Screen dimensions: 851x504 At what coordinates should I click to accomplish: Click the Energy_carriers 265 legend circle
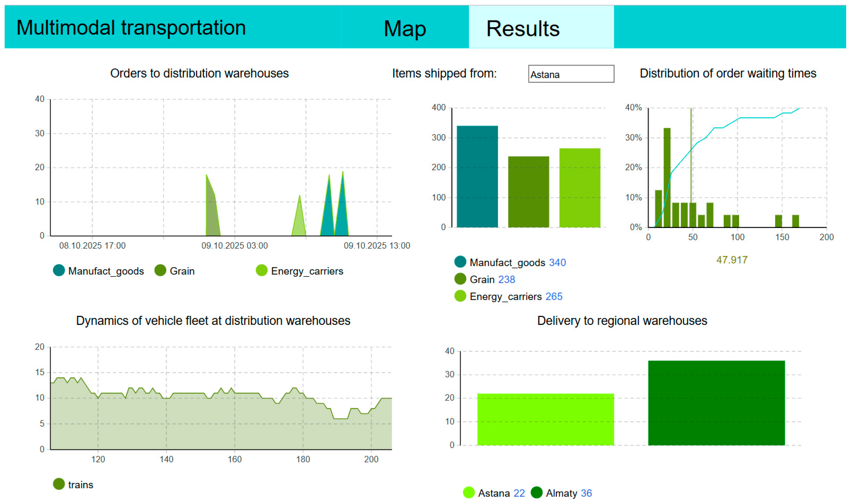pyautogui.click(x=460, y=296)
